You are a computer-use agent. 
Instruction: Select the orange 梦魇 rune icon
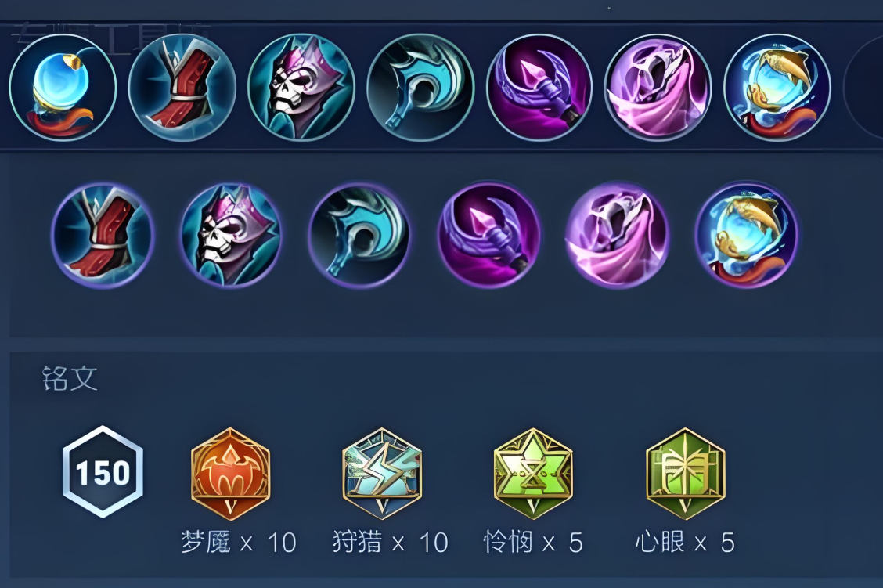(230, 473)
